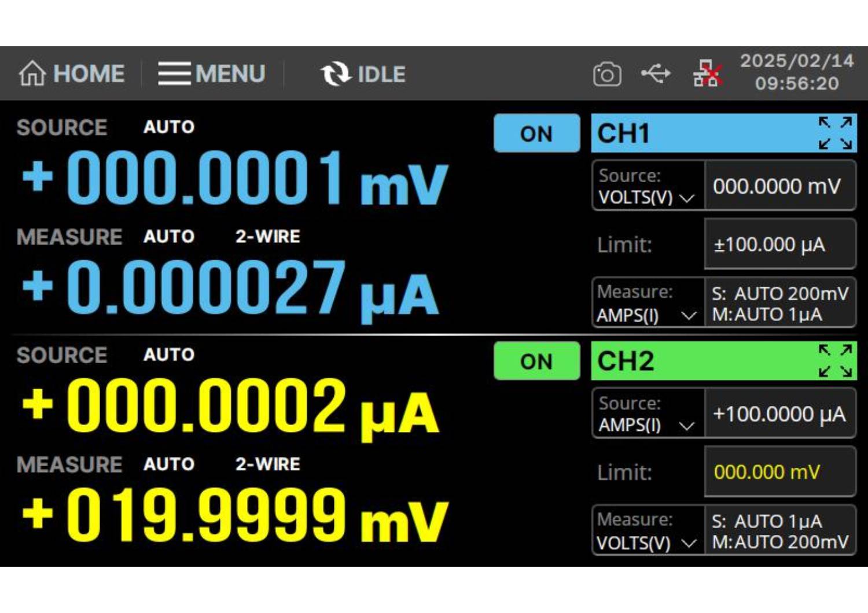Tap the camera screenshot icon
The height and width of the screenshot is (613, 868).
pyautogui.click(x=606, y=74)
